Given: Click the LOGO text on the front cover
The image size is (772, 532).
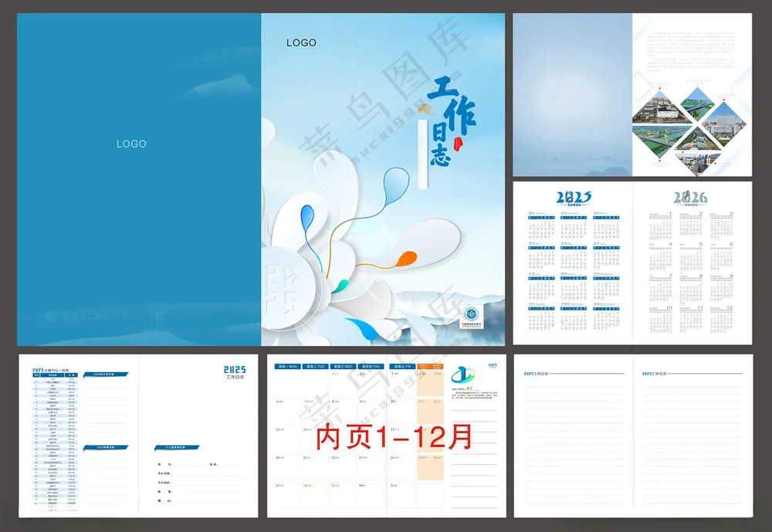Looking at the screenshot, I should pyautogui.click(x=301, y=42).
